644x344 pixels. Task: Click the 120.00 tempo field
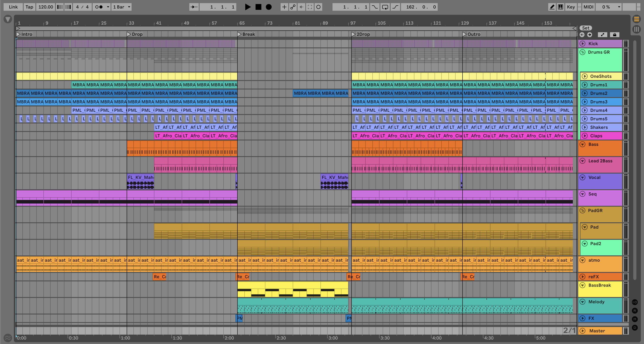45,7
